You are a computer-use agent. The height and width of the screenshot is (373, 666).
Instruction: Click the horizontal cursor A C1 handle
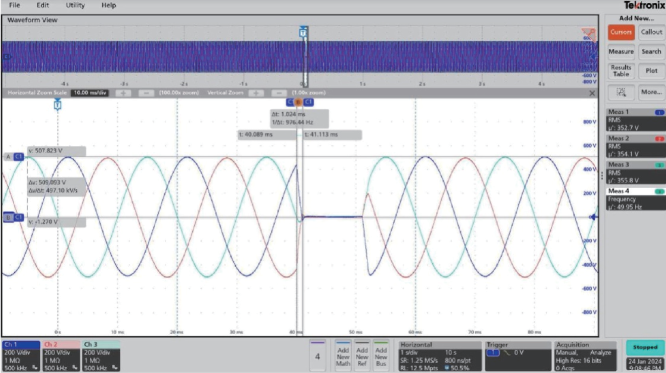pos(14,157)
